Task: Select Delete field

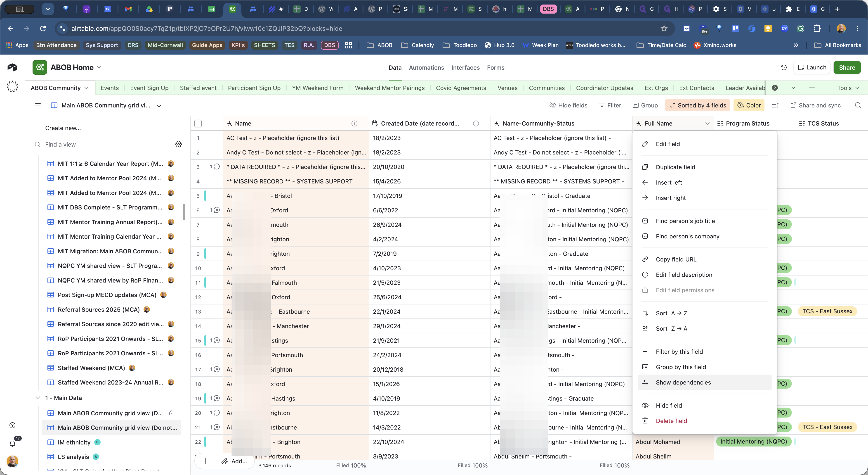Action: click(x=705, y=421)
